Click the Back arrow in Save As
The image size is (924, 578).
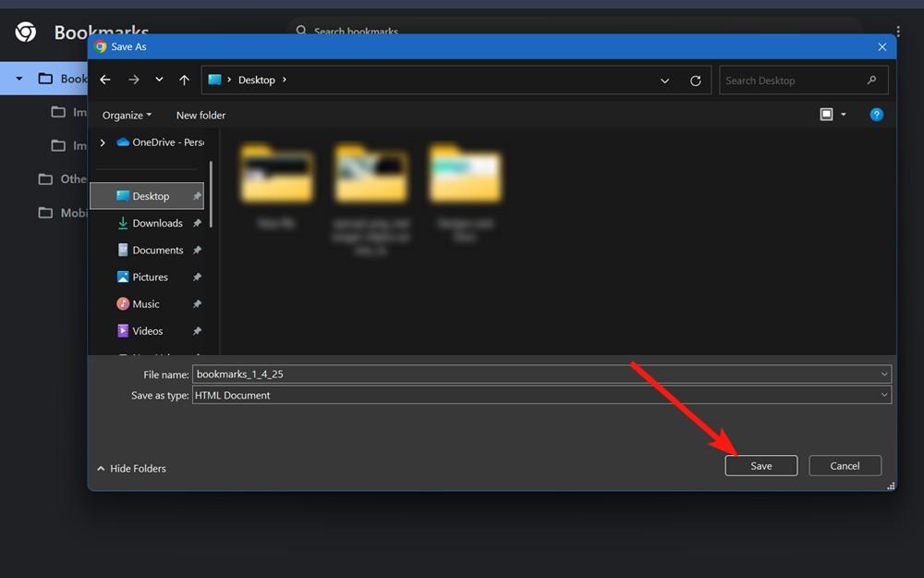tap(105, 80)
